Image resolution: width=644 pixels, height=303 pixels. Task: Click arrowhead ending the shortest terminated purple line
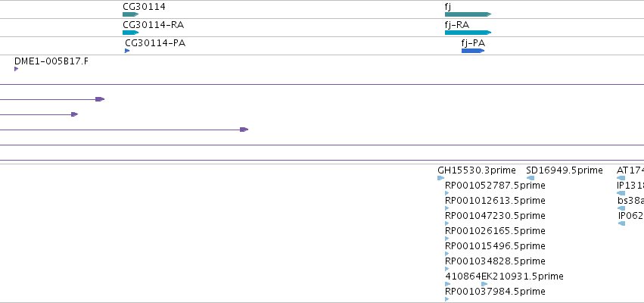pyautogui.click(x=74, y=114)
